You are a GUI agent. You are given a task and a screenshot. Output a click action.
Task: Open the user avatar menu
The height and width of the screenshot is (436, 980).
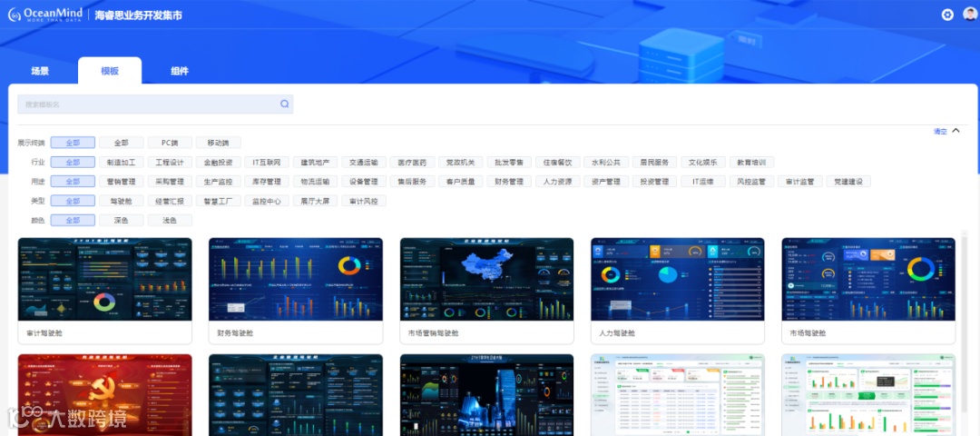pos(969,15)
